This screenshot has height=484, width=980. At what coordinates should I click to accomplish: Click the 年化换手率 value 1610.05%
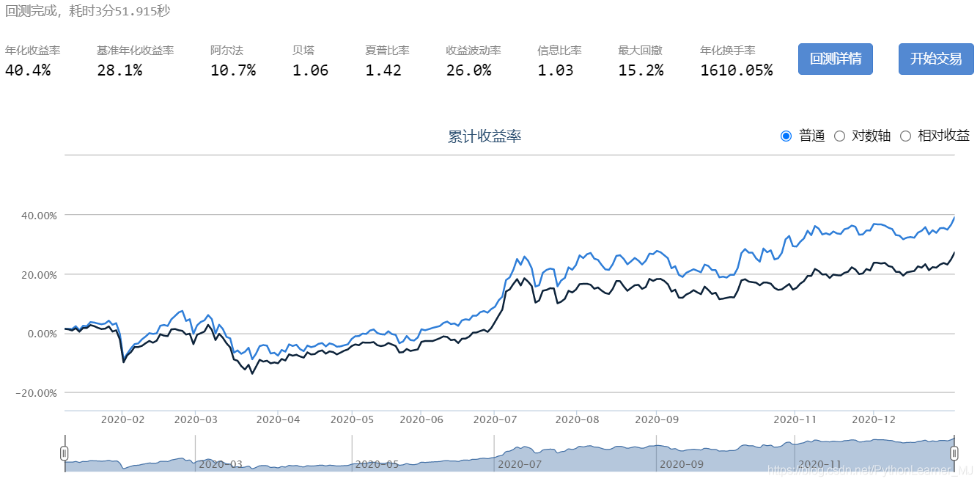737,70
